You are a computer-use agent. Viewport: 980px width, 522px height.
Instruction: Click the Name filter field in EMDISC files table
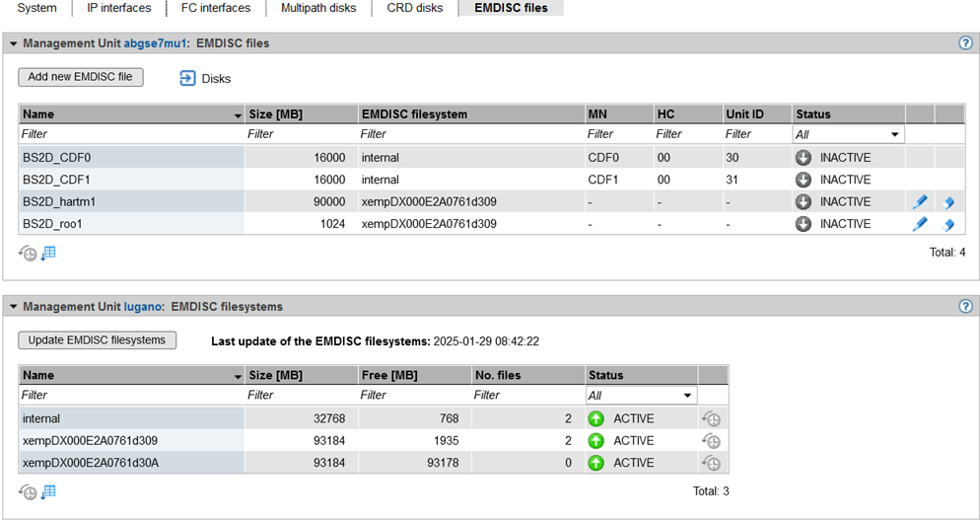pyautogui.click(x=130, y=134)
